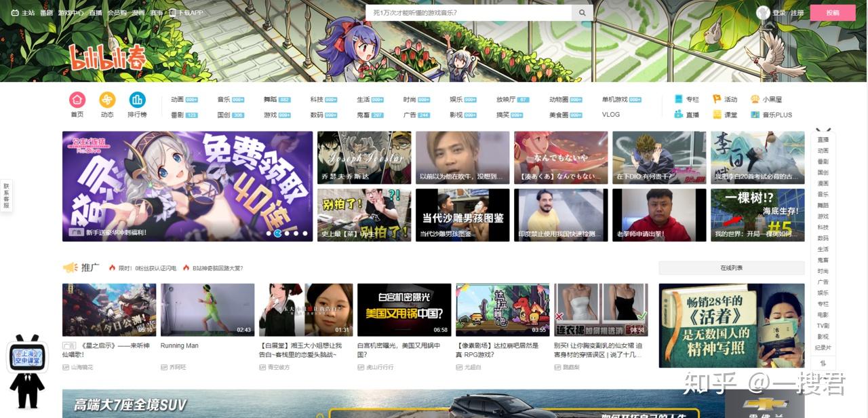Click 登录 to log in

779,13
